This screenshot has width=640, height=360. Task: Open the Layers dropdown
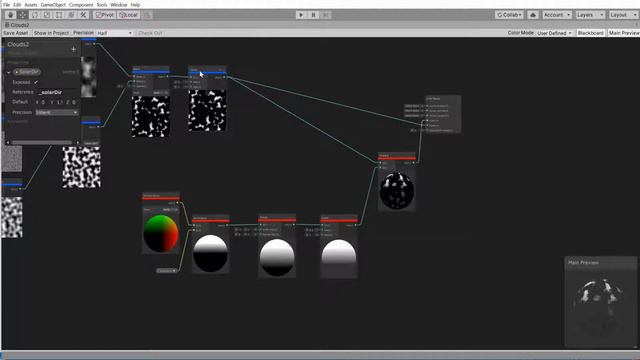590,15
